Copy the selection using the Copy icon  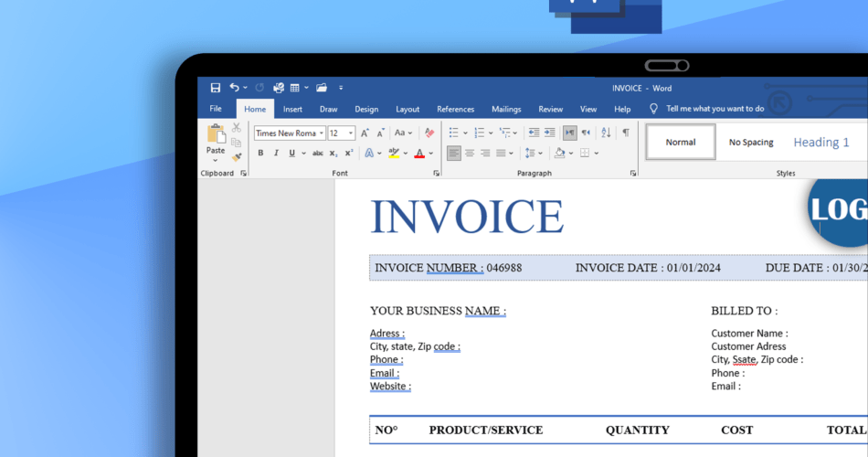click(237, 143)
